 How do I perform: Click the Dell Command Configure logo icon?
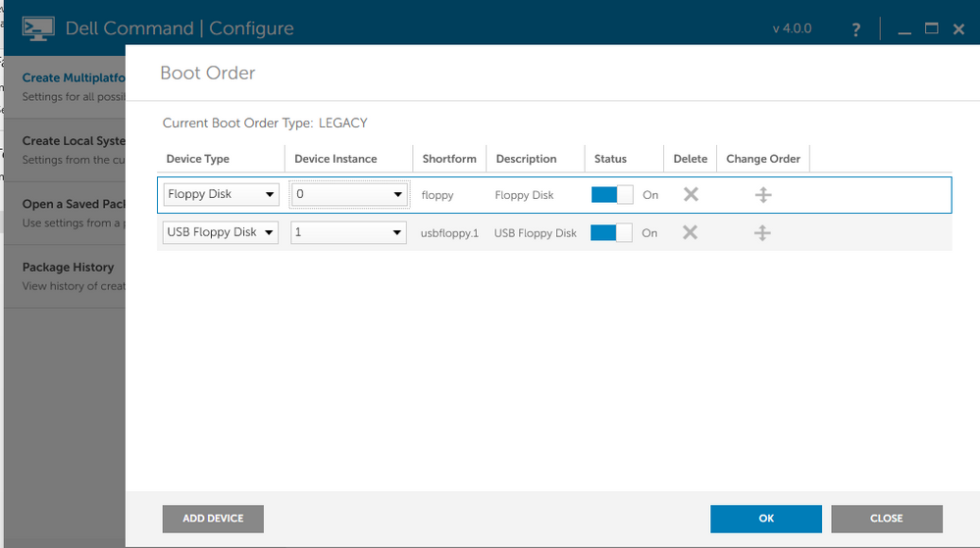click(38, 28)
